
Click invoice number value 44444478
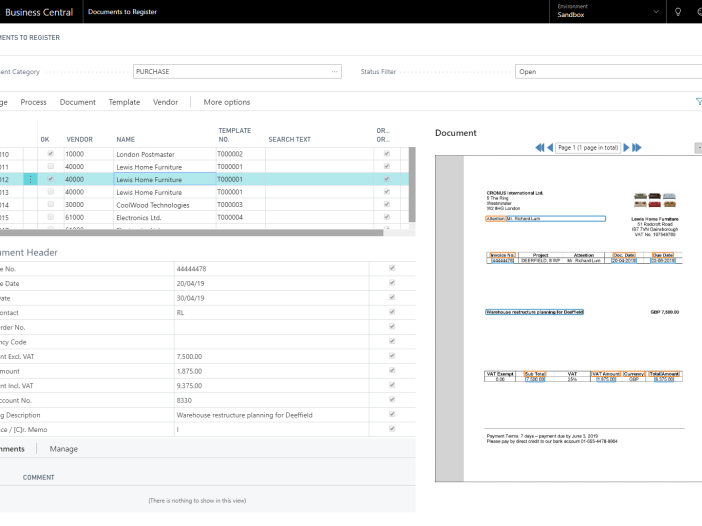pyautogui.click(x=192, y=269)
